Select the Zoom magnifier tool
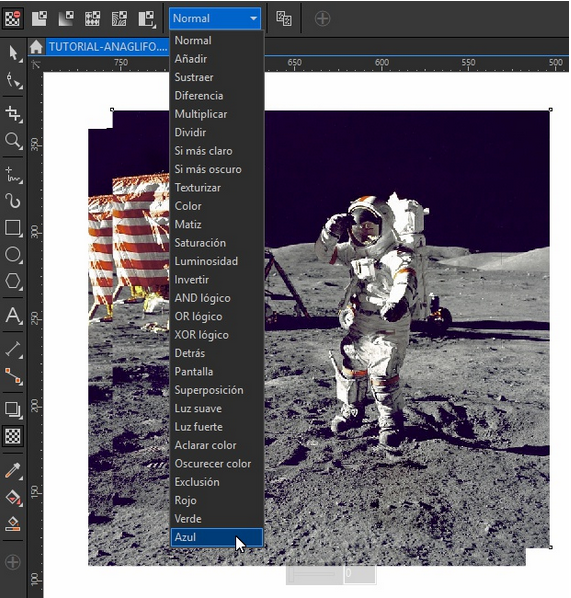 pyautogui.click(x=13, y=141)
